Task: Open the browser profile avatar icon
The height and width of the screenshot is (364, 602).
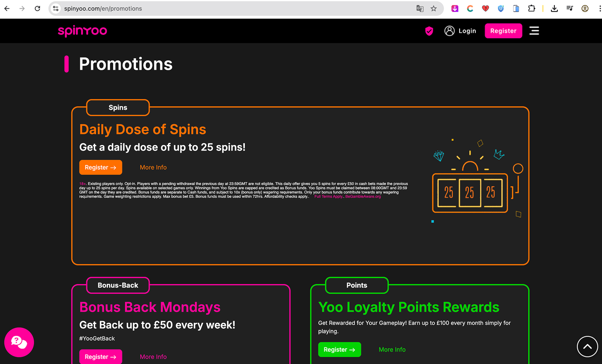Action: click(x=584, y=8)
